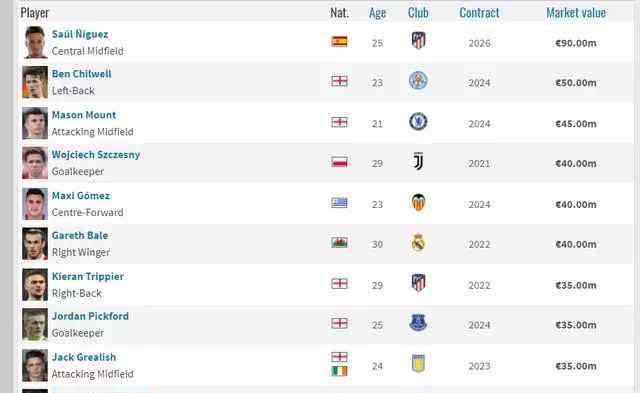Click the Wales flag in Gareth Bale row
This screenshot has height=393, width=640.
(340, 242)
